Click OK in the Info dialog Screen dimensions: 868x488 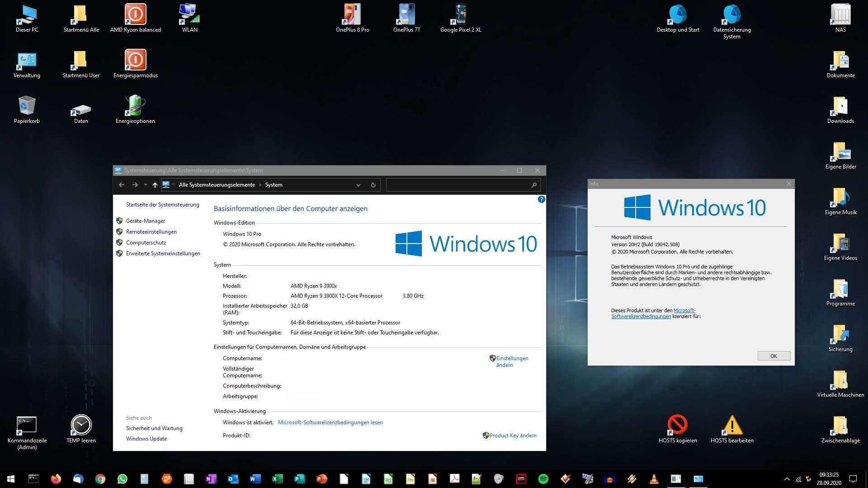(774, 356)
